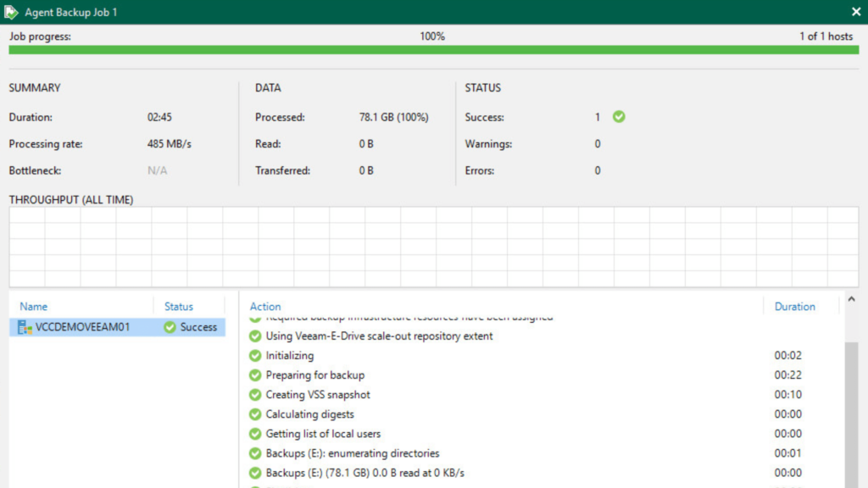868x488 pixels.
Task: Click the 'THROUGHPUT (ALL TIME)' heading
Action: coord(71,200)
